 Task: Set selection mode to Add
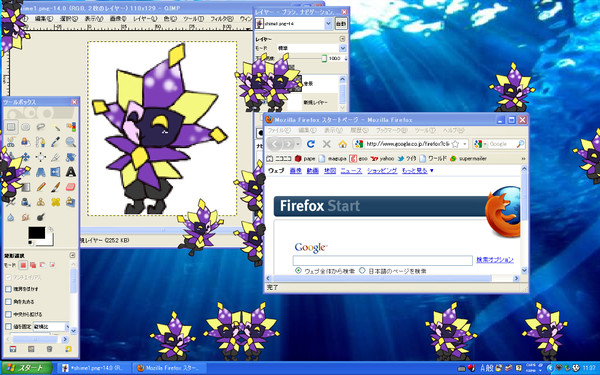[x=33, y=265]
